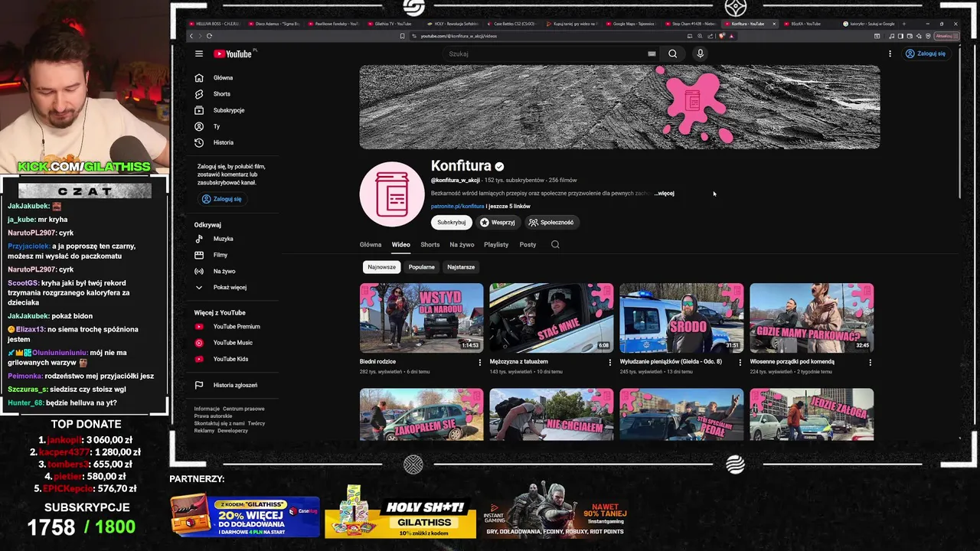Click the search magnifier button

pos(672,54)
